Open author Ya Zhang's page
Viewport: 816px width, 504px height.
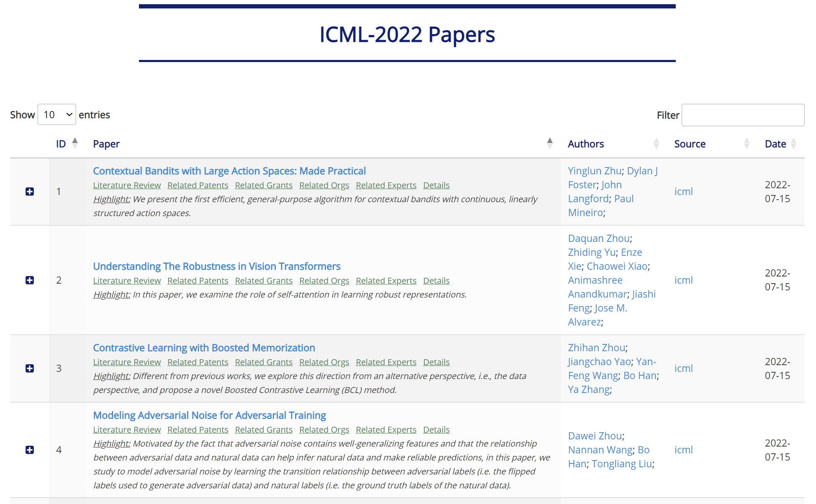pos(589,390)
